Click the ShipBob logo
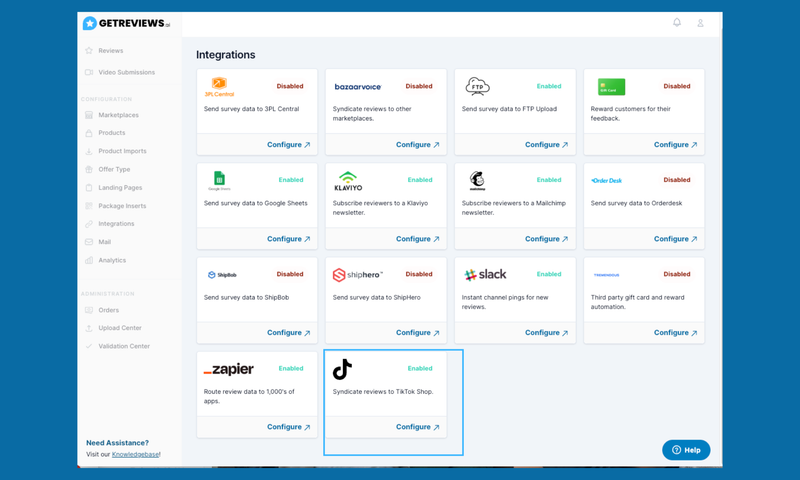800x480 pixels. point(222,275)
